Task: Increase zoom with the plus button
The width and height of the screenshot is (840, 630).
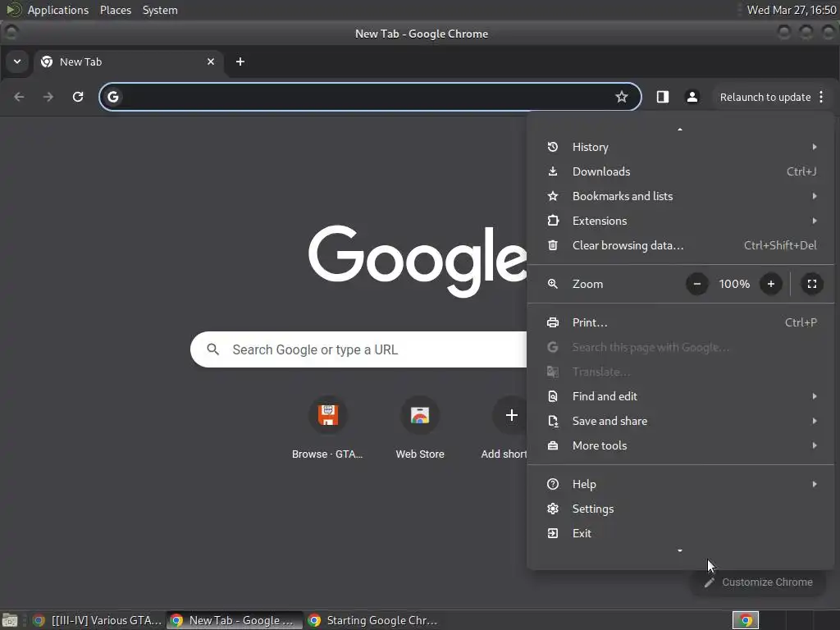Action: coord(771,284)
